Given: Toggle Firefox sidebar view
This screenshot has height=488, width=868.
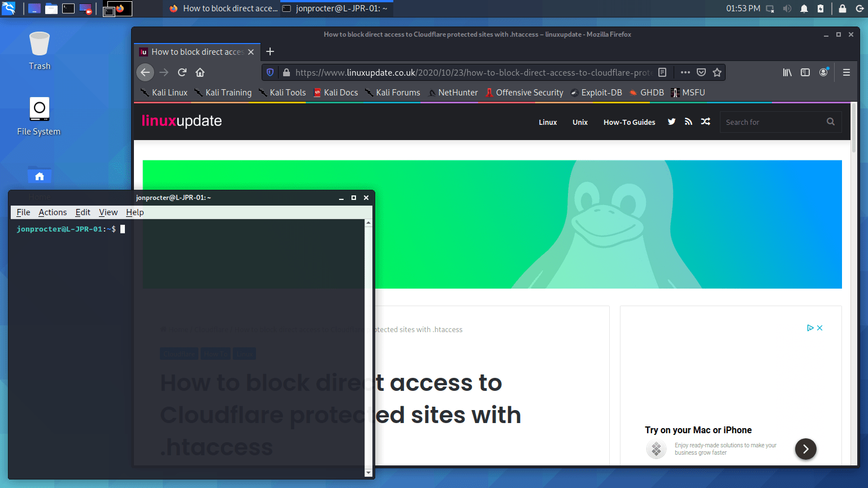Looking at the screenshot, I should (805, 72).
